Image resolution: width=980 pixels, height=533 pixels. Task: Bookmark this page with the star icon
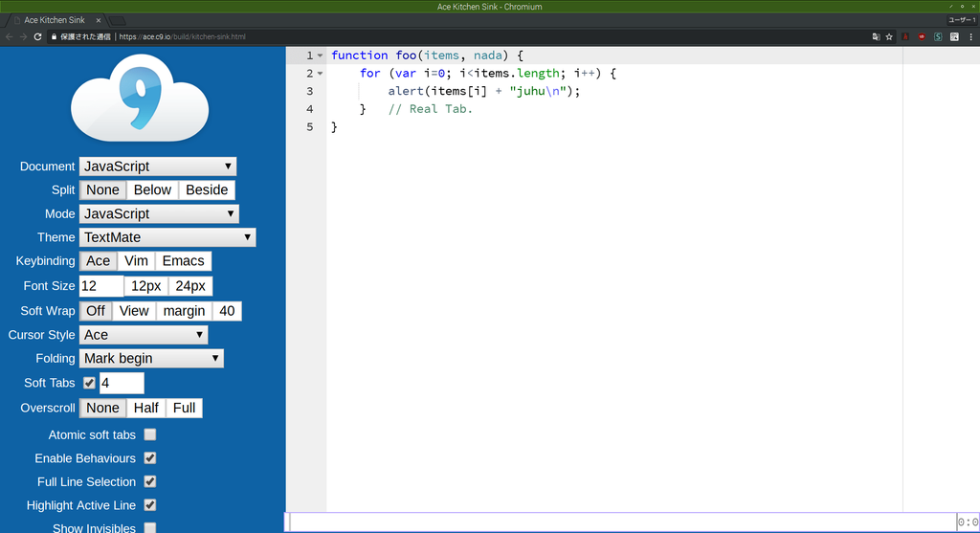click(x=889, y=37)
